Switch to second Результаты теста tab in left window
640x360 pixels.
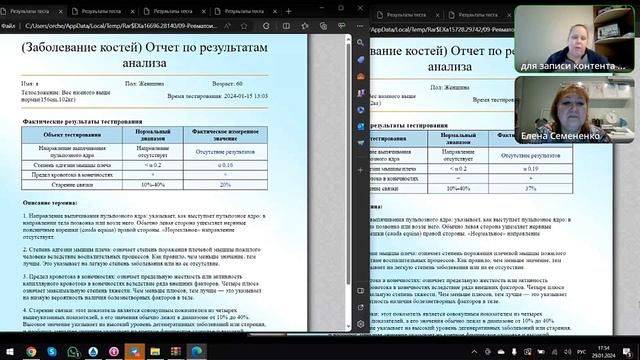pyautogui.click(x=102, y=11)
